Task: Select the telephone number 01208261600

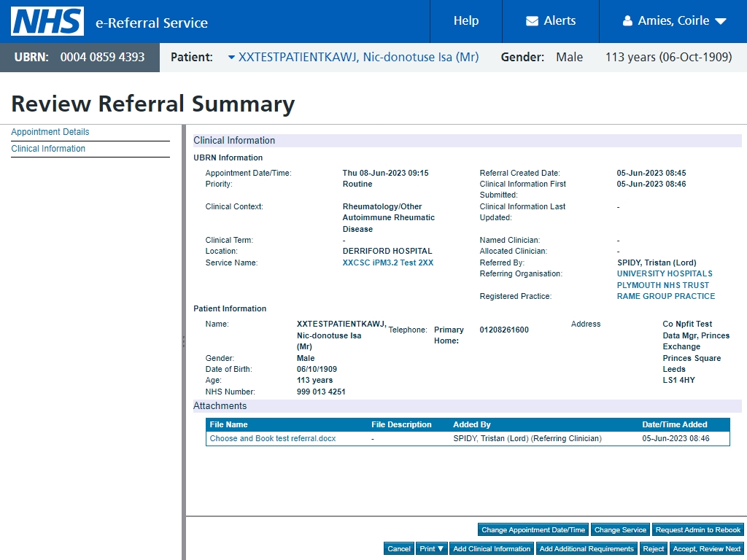Action: (504, 330)
